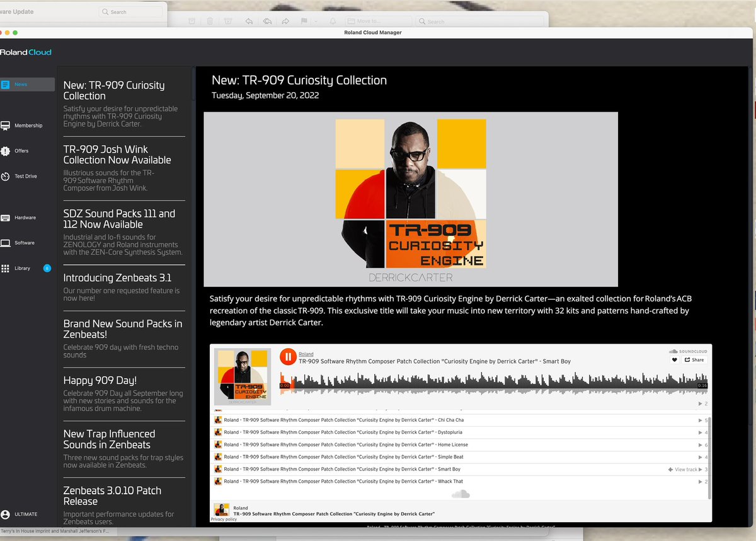This screenshot has width=756, height=541.
Task: Click search field in Software Update window
Action: (130, 12)
